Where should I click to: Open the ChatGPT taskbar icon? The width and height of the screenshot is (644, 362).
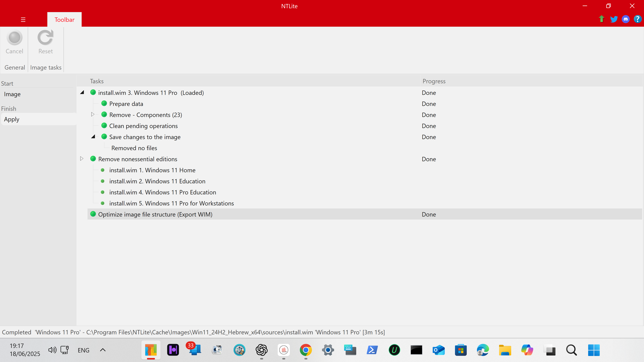point(261,350)
